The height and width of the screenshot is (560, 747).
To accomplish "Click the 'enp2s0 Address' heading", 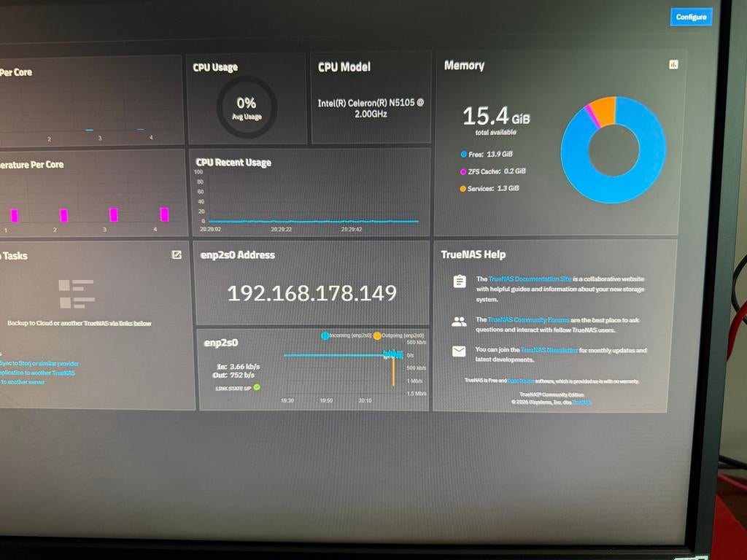I will coord(237,255).
